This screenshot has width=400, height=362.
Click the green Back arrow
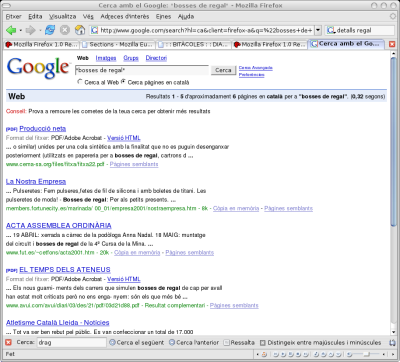click(x=11, y=30)
